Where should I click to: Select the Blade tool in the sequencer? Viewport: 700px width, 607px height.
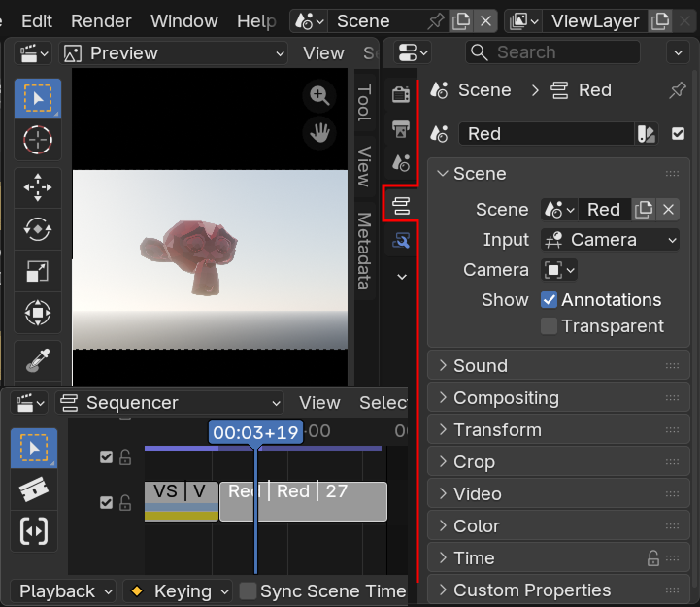pyautogui.click(x=34, y=489)
